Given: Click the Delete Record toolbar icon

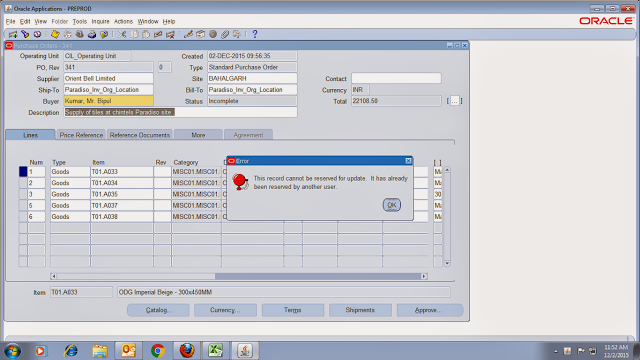Looking at the screenshot, I should [x=170, y=34].
